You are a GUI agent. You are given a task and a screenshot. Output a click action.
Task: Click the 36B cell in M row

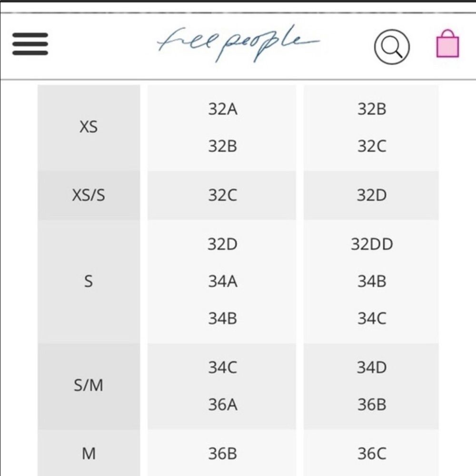click(x=222, y=454)
